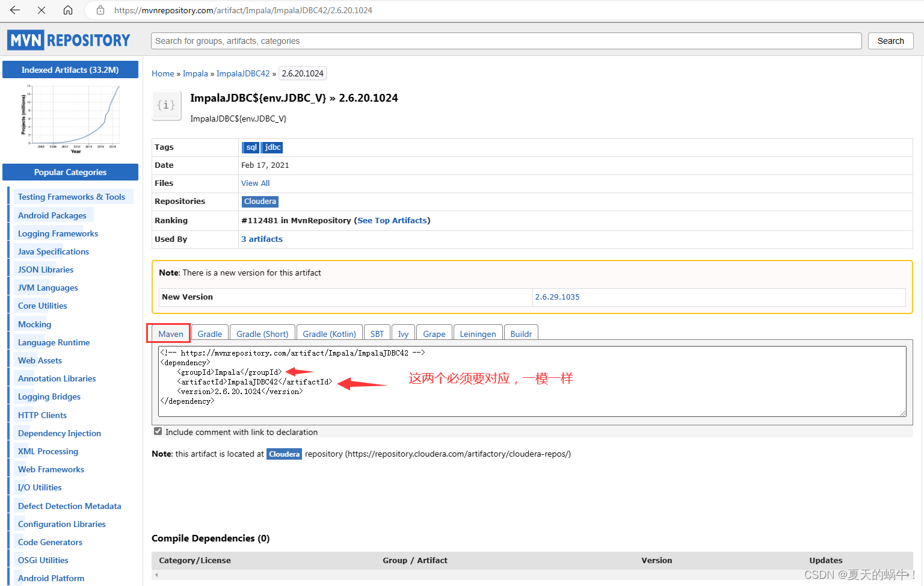The width and height of the screenshot is (924, 586).
Task: Click the Popular Categories header
Action: pos(70,172)
